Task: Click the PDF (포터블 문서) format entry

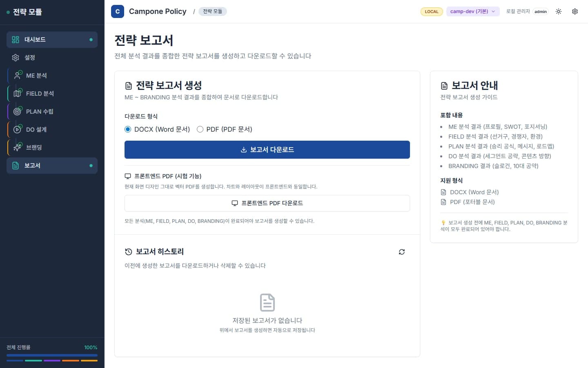Action: pyautogui.click(x=472, y=202)
